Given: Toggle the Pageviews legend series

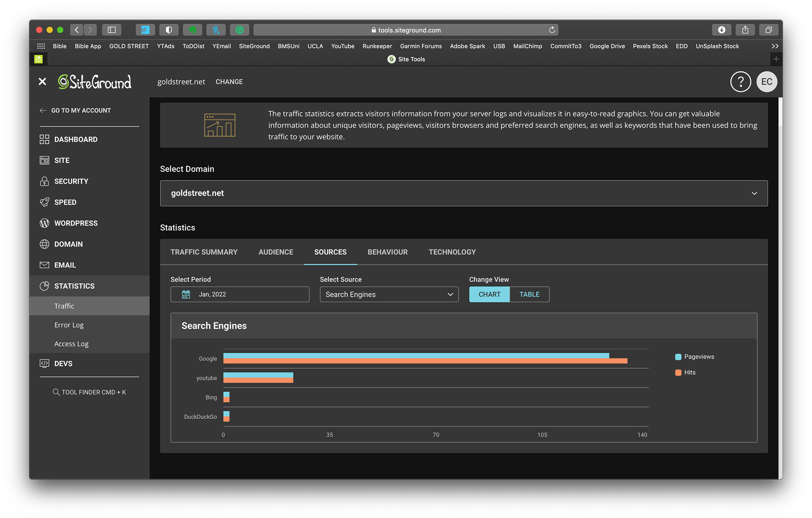Looking at the screenshot, I should (x=699, y=357).
